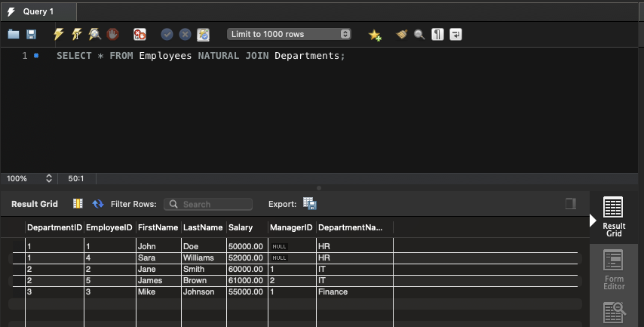Screen dimensions: 644x327
Task: Execute the query with lightning bolt
Action: (59, 35)
